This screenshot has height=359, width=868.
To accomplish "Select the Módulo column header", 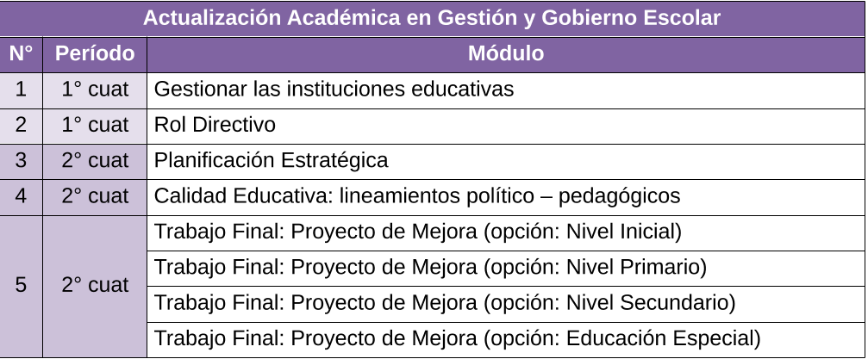I will click(x=506, y=54).
